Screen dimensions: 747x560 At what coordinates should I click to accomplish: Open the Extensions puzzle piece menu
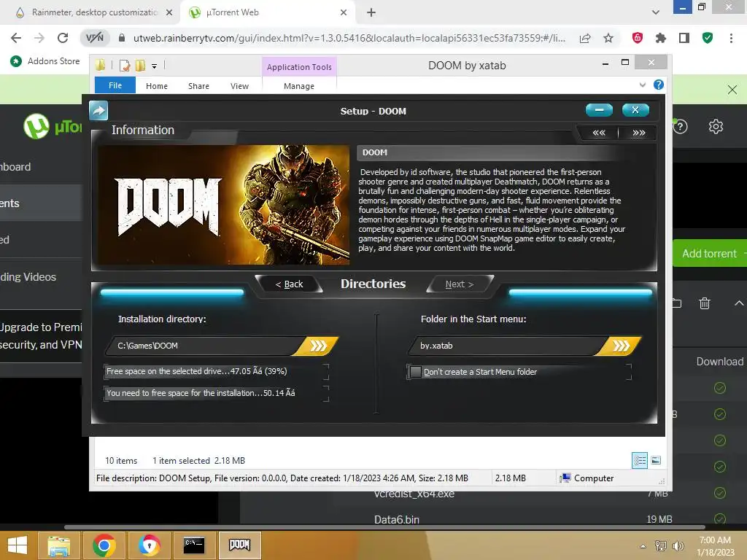(661, 38)
